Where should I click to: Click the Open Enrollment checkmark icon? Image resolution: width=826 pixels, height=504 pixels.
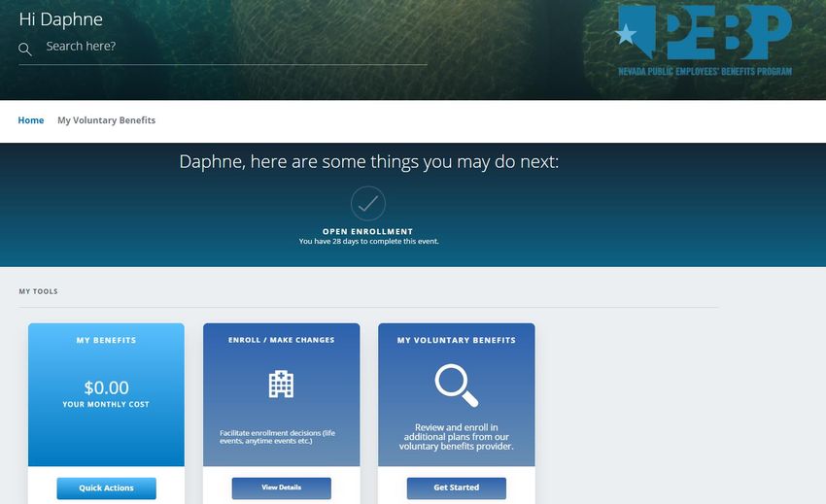(x=368, y=203)
